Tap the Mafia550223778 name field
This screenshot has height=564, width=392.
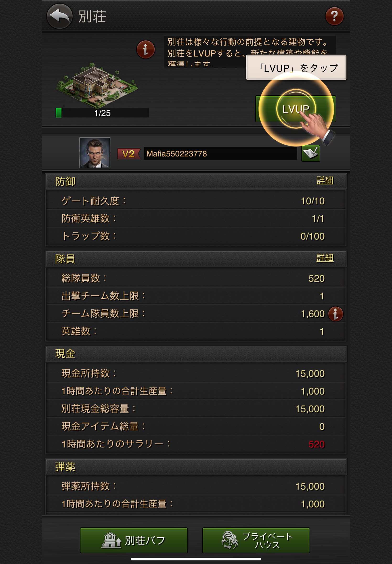(220, 153)
